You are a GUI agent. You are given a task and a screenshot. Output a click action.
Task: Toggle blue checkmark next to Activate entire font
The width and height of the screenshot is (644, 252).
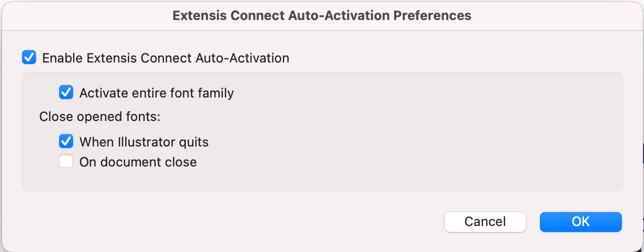[x=66, y=92]
